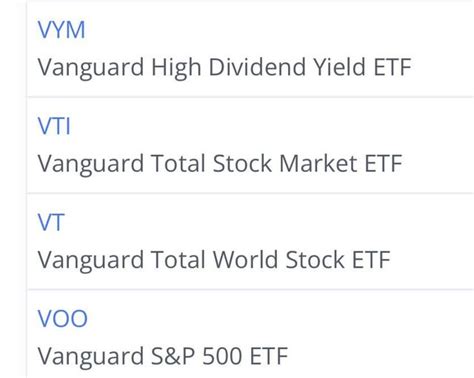Select Vanguard Total World Stock ETF name
474x378 pixels.
click(214, 260)
